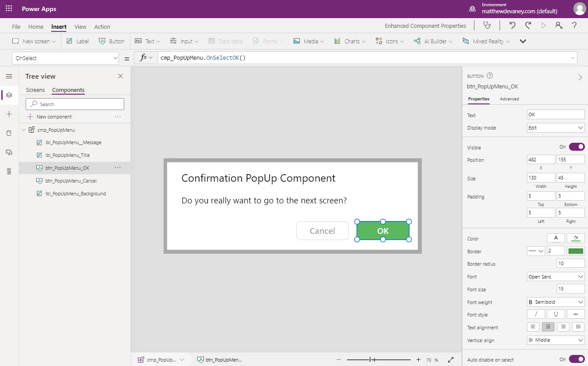
Task: Collapse the cmp_PopUpMenu component tree
Action: point(23,130)
